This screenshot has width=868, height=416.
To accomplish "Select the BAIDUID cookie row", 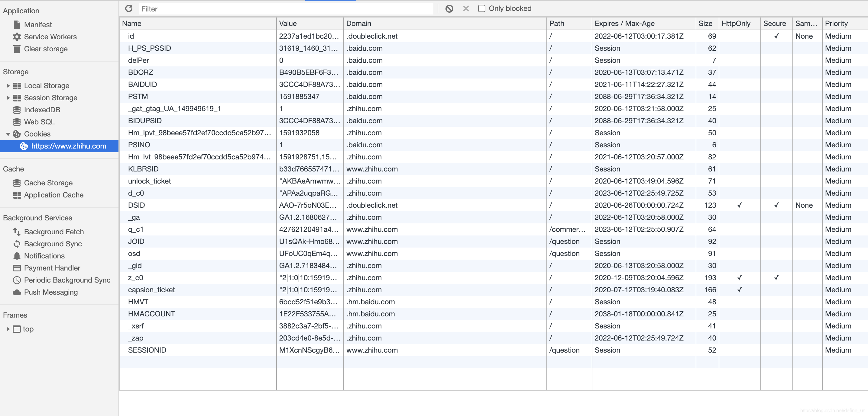I will 494,85.
